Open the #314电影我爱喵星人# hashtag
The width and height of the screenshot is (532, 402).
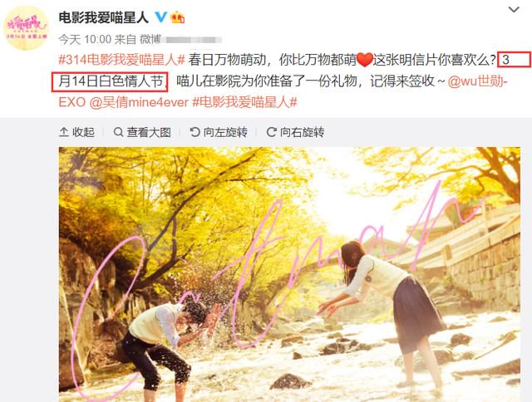coord(121,60)
